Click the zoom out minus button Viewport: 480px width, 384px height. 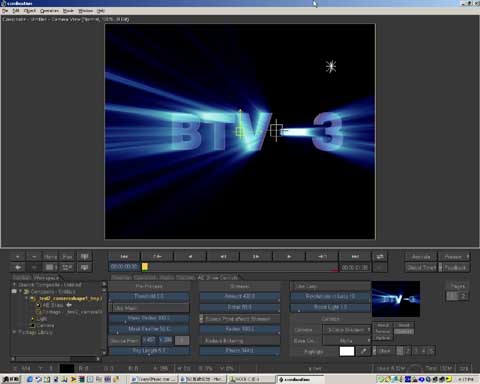click(x=34, y=257)
